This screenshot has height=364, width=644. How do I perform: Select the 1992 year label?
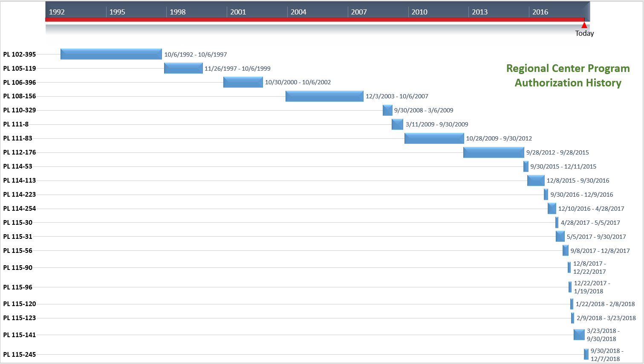(x=57, y=12)
